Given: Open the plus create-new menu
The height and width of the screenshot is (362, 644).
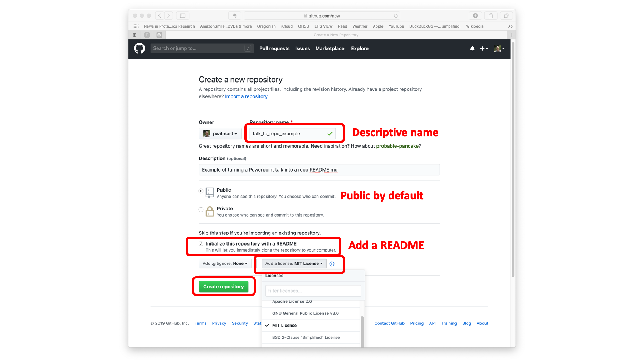Looking at the screenshot, I should pyautogui.click(x=484, y=49).
